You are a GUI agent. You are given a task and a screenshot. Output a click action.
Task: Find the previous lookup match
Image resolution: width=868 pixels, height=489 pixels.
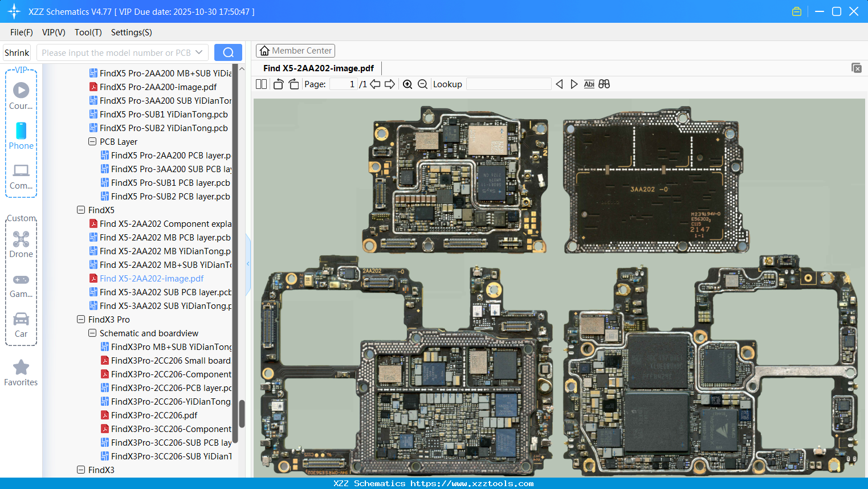[x=559, y=84]
